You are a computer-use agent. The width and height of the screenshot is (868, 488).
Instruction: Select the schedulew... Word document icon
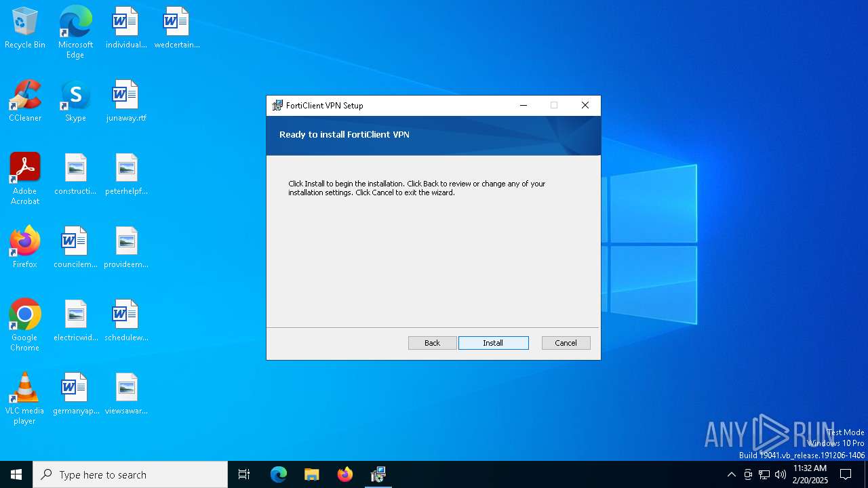tap(126, 321)
